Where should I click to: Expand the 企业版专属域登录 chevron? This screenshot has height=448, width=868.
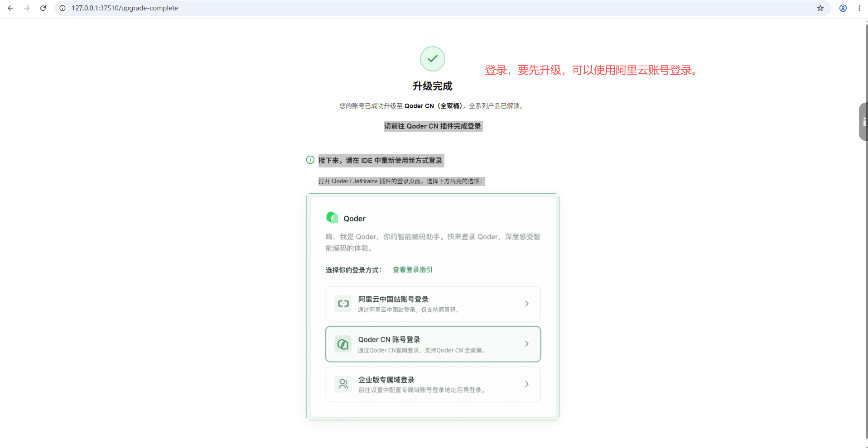tap(527, 384)
